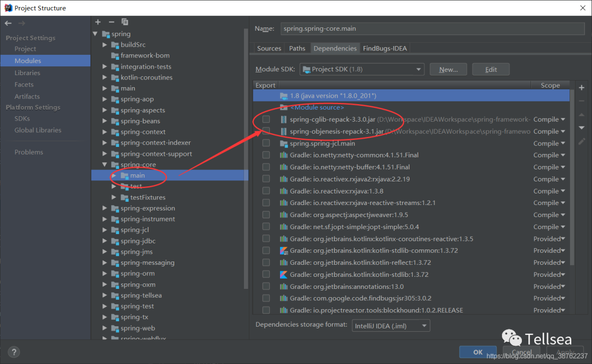Click the kotlin-stdlib:1.3.72 Kotlin icon
This screenshot has height=364, width=592.
(283, 275)
